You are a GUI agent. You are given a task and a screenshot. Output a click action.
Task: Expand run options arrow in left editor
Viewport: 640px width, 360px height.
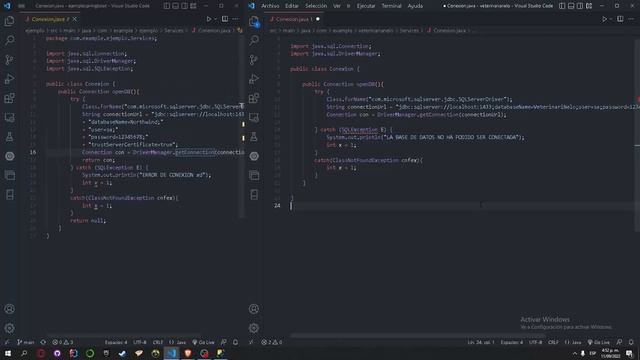coord(215,19)
